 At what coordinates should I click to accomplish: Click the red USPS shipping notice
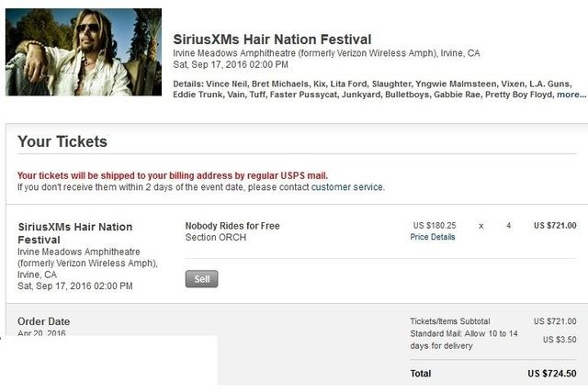173,175
